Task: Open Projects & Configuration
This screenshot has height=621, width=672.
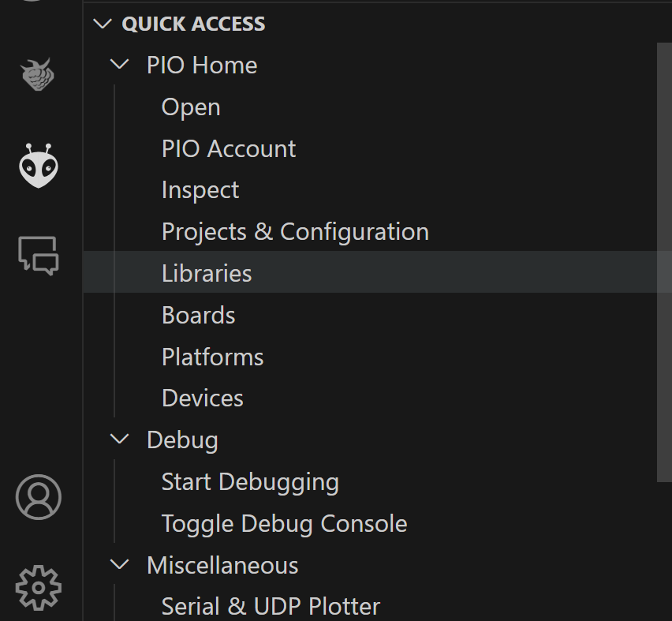Action: click(x=294, y=231)
